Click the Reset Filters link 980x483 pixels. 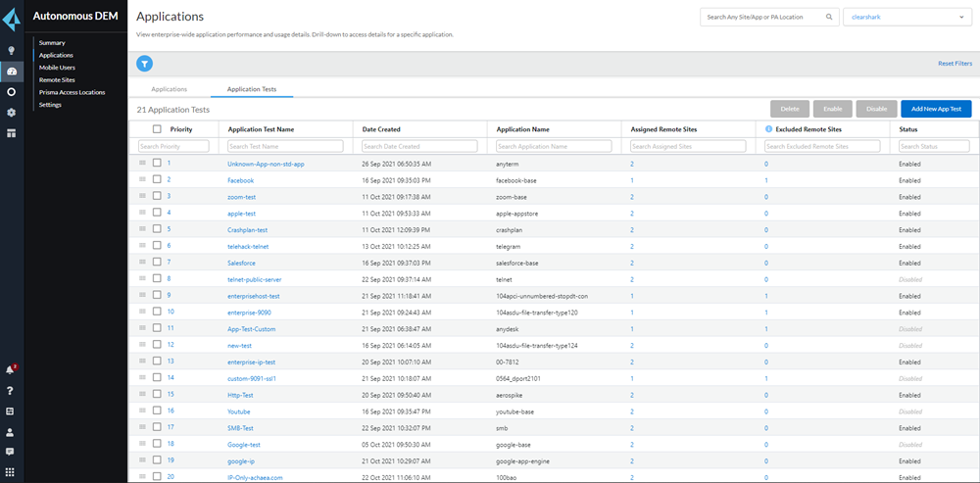coord(954,64)
